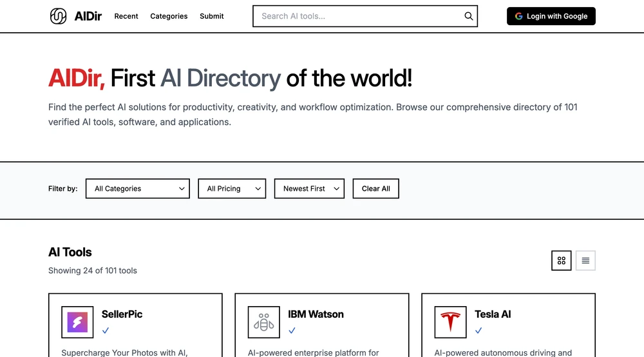Click the AIDir brand name link

coord(88,16)
